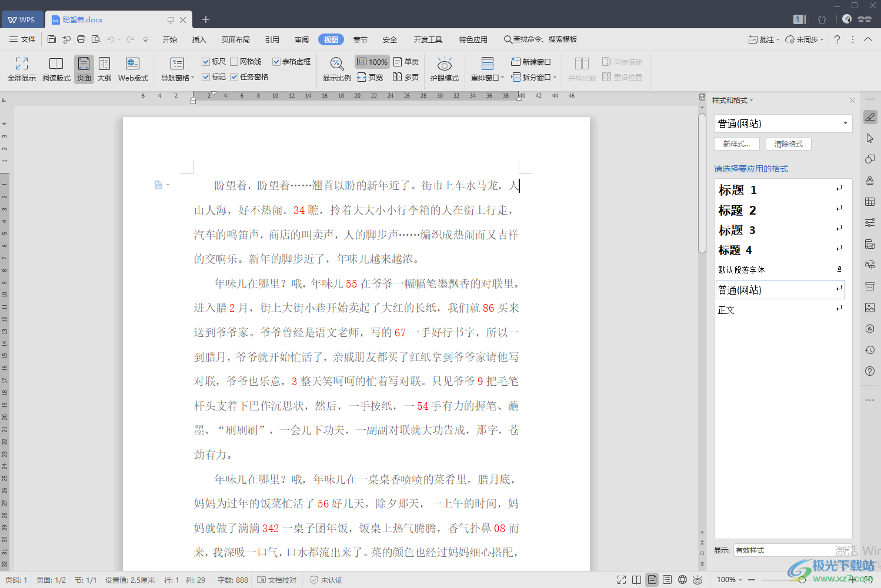
Task: Click the zoom slider in status bar
Action: coord(803,580)
